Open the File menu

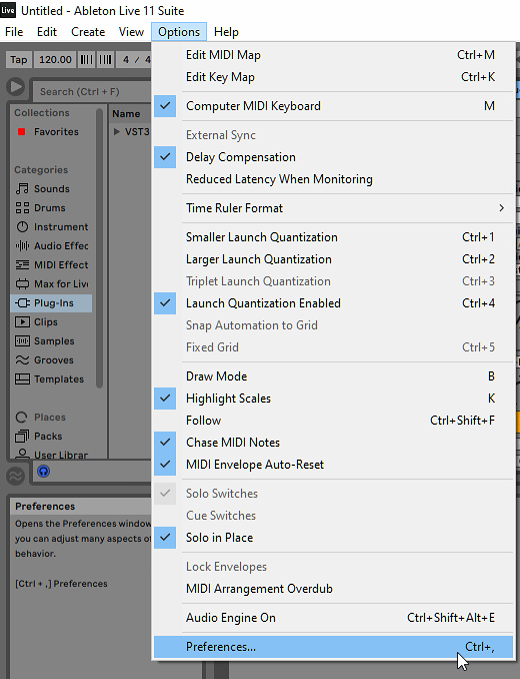click(14, 32)
